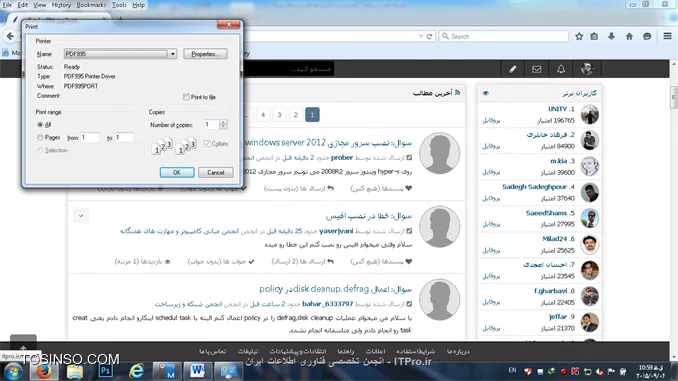Open the printer Name dropdown
The width and height of the screenshot is (678, 381).
173,54
